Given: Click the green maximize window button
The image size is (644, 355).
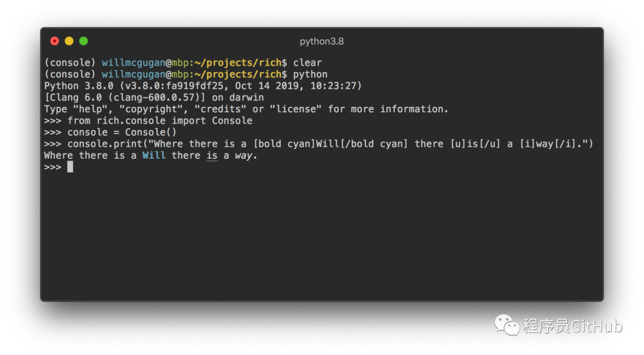Looking at the screenshot, I should (x=83, y=41).
